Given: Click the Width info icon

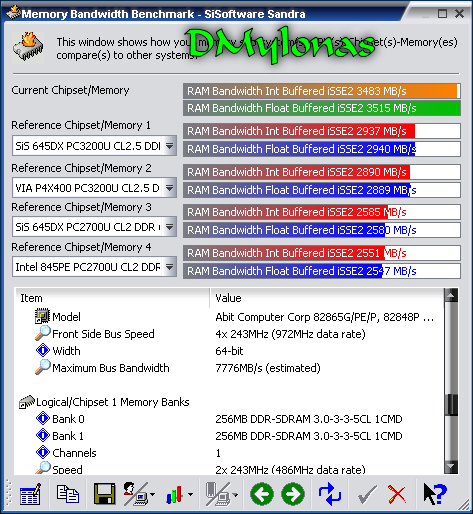Looking at the screenshot, I should pos(43,350).
